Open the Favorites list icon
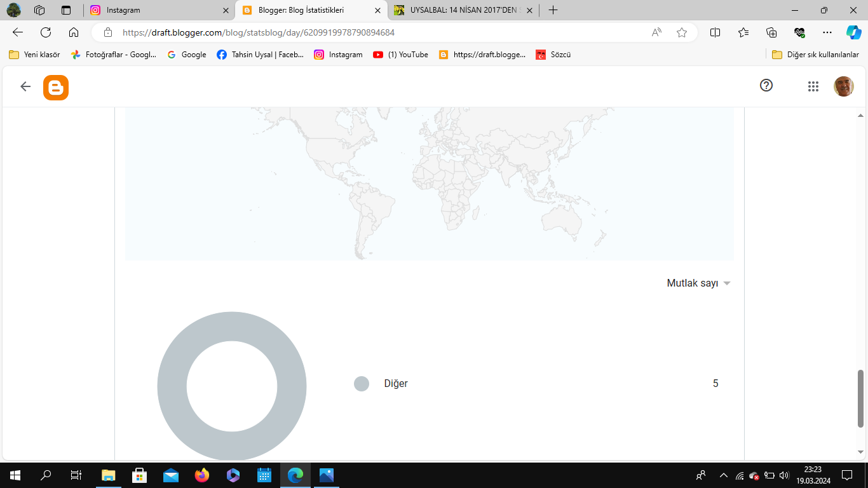Screen dimensions: 868x488 point(743,32)
